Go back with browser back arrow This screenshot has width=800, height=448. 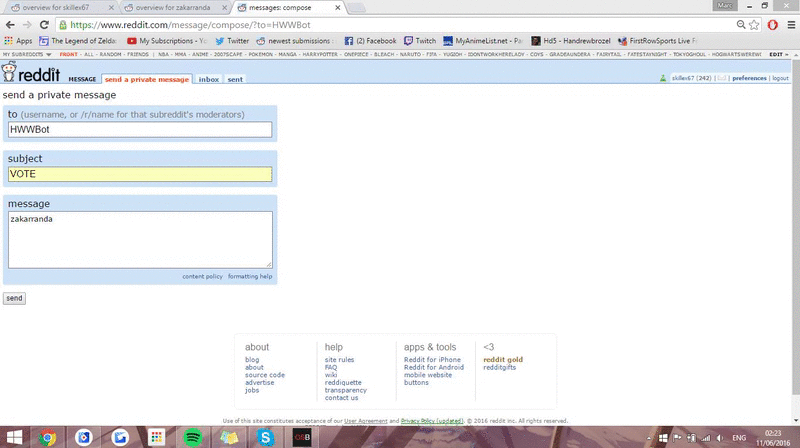pos(10,24)
